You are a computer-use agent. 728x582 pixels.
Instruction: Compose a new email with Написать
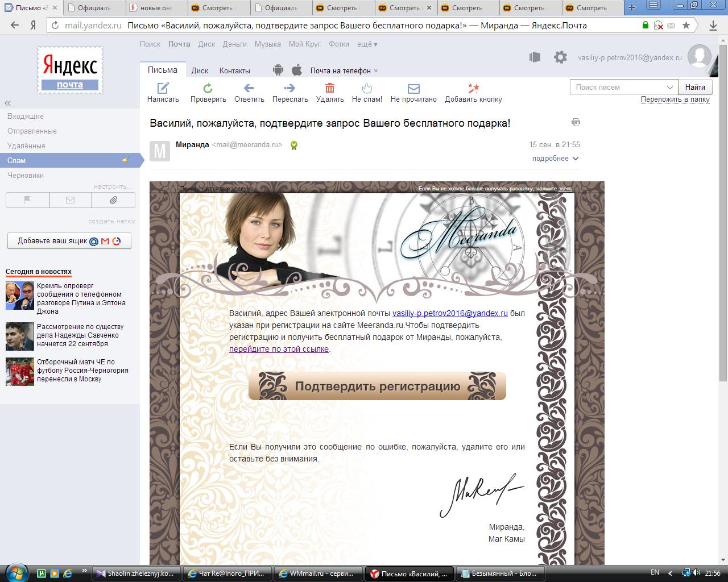(x=163, y=93)
